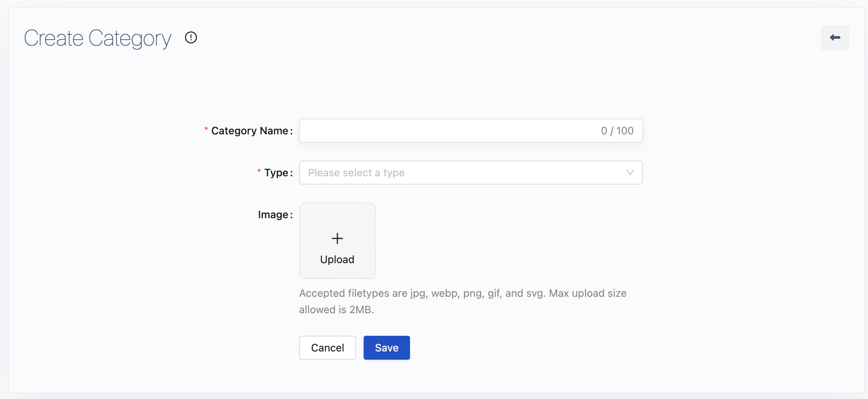Expand the Type dropdown chevron arrow
Image resolution: width=868 pixels, height=399 pixels.
pyautogui.click(x=630, y=173)
